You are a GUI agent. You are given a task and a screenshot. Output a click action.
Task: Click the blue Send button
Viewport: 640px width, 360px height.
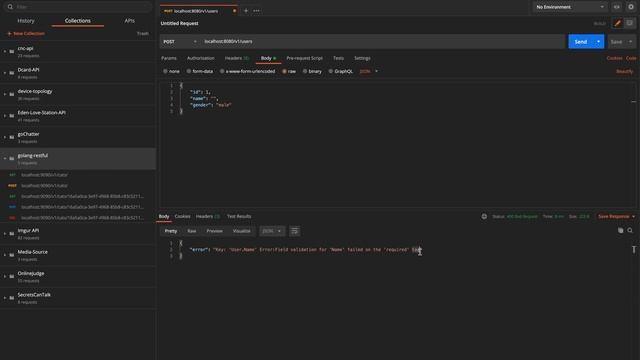pyautogui.click(x=581, y=42)
